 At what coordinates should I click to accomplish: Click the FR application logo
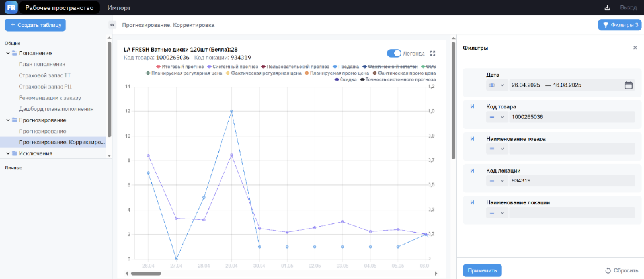coord(11,7)
